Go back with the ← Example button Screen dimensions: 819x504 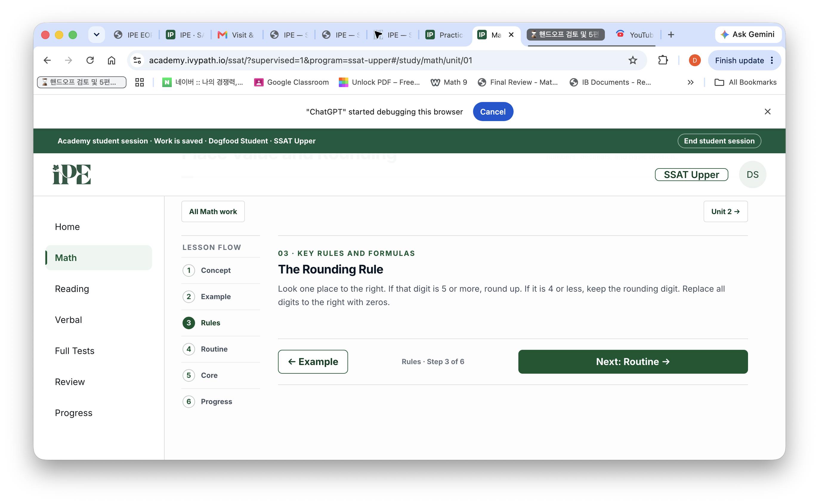313,362
